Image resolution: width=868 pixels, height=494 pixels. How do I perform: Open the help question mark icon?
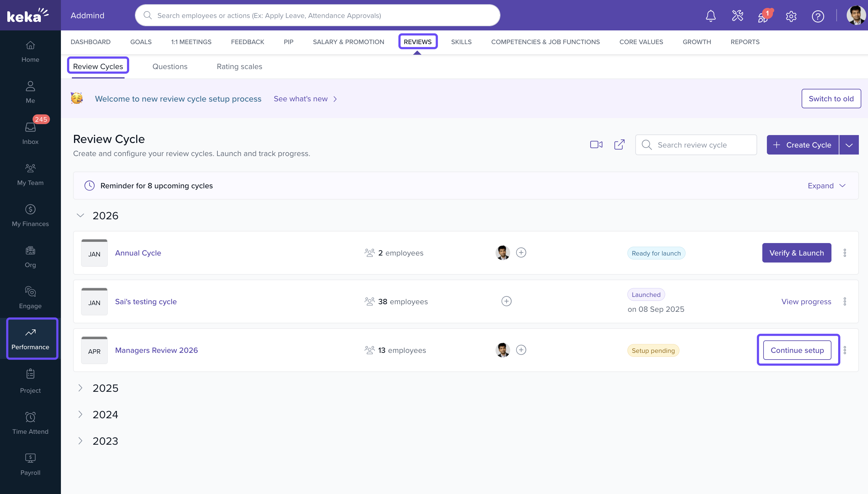coord(818,16)
